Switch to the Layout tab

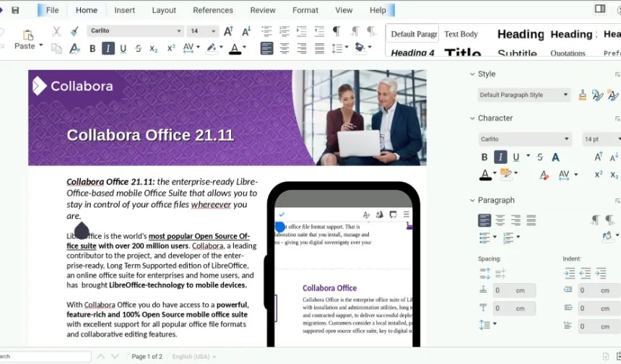(x=164, y=10)
